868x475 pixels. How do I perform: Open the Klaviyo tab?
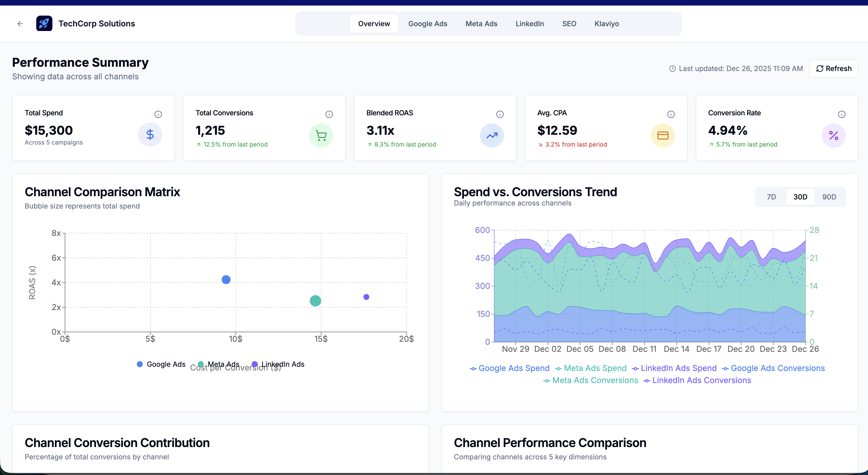tap(607, 24)
